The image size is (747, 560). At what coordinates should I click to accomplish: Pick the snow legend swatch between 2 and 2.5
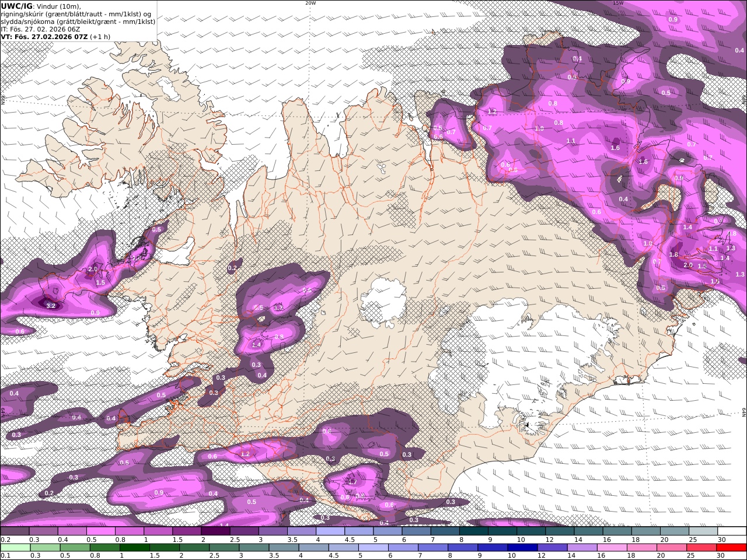[x=215, y=531]
